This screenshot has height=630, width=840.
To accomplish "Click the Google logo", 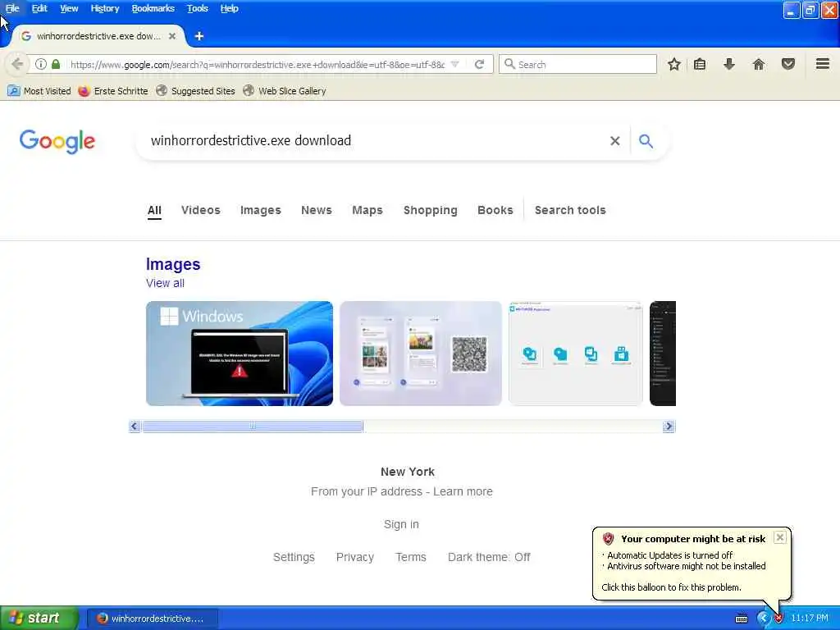I will [57, 141].
